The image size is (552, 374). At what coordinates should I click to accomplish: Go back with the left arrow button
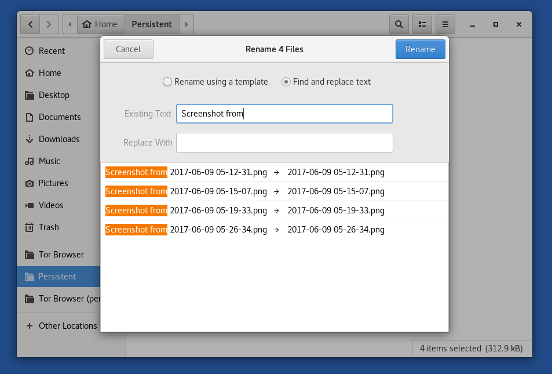(x=30, y=24)
